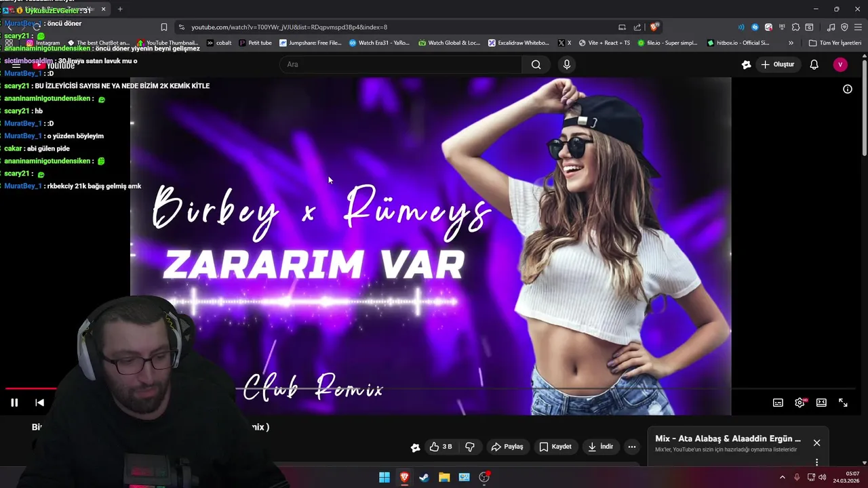Viewport: 868px width, 488px height.
Task: Save the video with Kaydet
Action: (555, 447)
